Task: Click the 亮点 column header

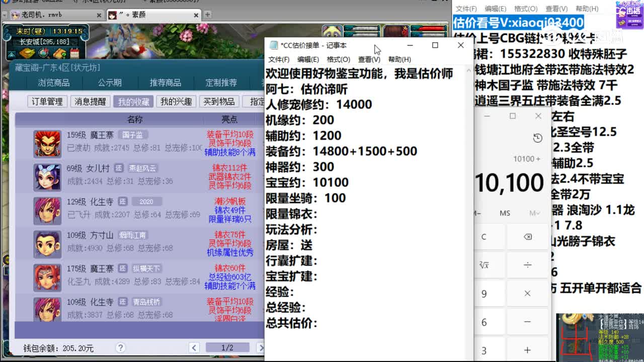Action: 229,119
